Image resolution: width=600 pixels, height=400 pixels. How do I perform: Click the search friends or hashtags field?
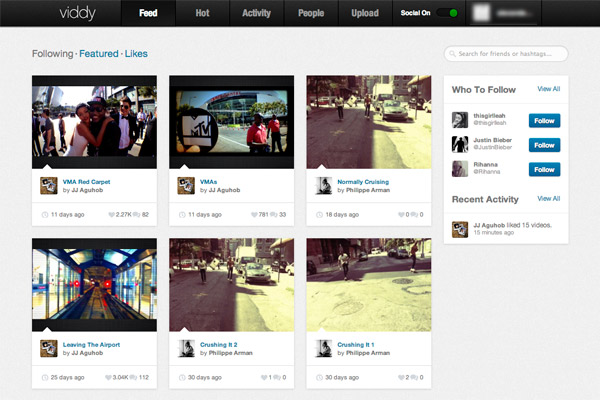[509, 54]
